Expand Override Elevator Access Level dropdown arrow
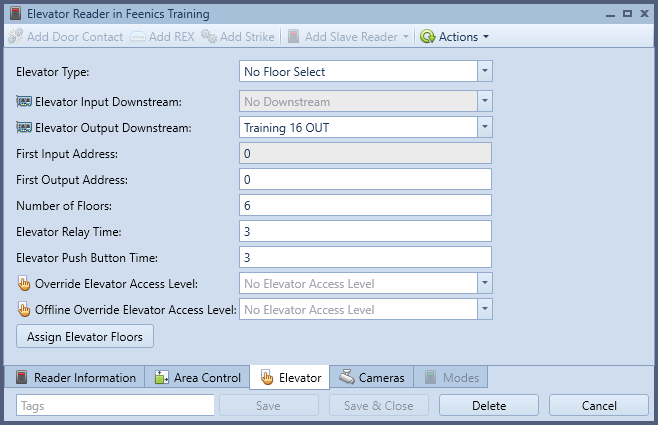Image resolution: width=658 pixels, height=425 pixels. tap(485, 283)
